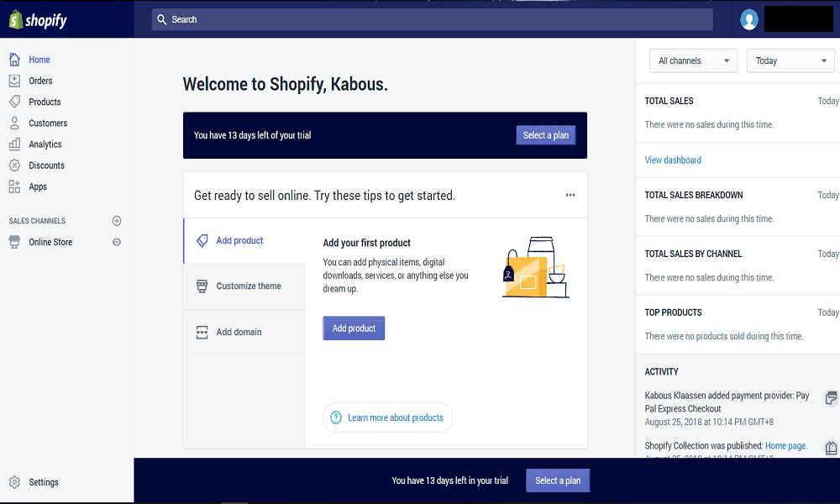
Task: Click the domain icon beside Add domain
Action: [x=202, y=332]
